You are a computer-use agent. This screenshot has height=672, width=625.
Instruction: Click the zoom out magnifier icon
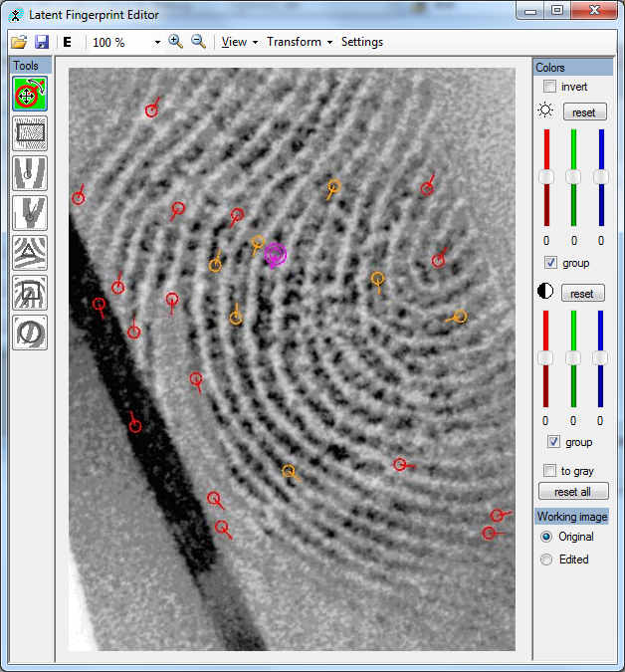point(198,42)
